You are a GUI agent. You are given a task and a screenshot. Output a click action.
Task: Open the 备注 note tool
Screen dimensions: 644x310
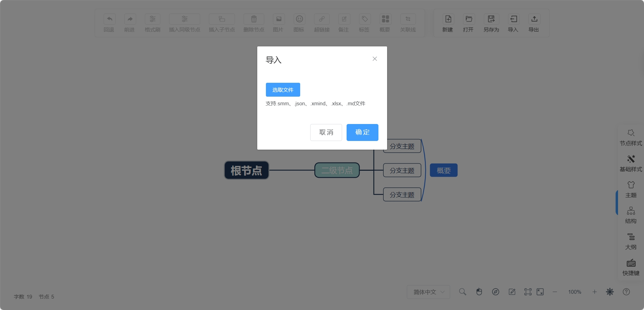(x=344, y=19)
